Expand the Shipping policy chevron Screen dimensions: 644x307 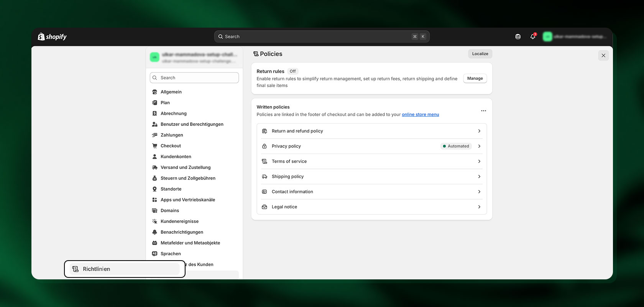pyautogui.click(x=479, y=177)
